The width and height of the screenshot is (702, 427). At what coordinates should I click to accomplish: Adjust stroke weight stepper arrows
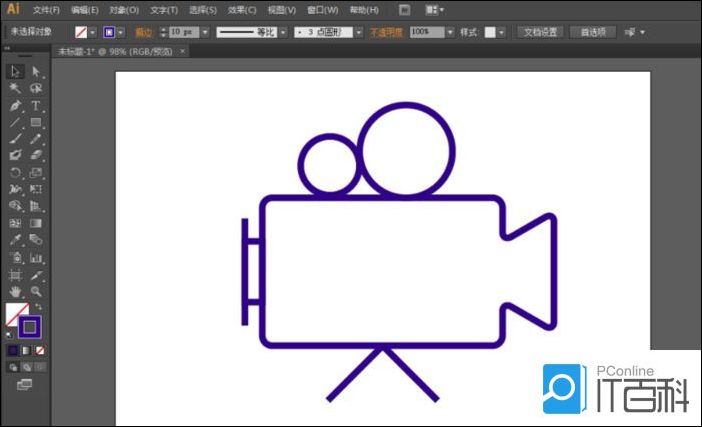pyautogui.click(x=163, y=32)
